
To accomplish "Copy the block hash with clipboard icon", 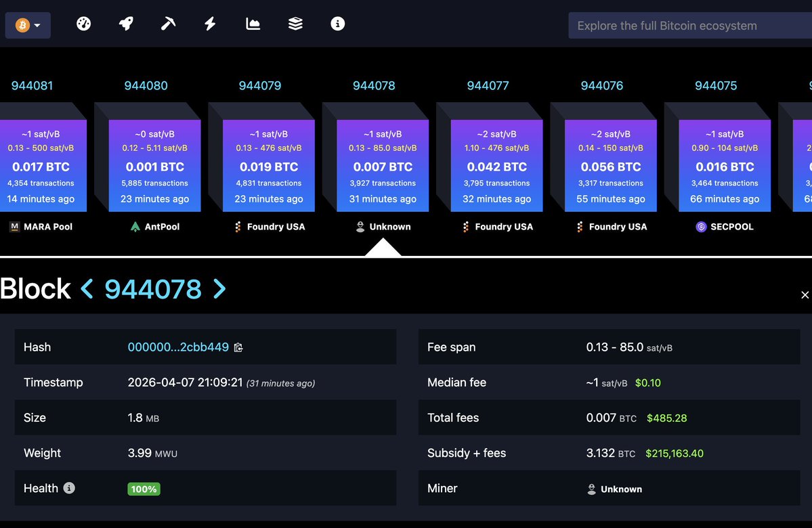I will pos(238,347).
